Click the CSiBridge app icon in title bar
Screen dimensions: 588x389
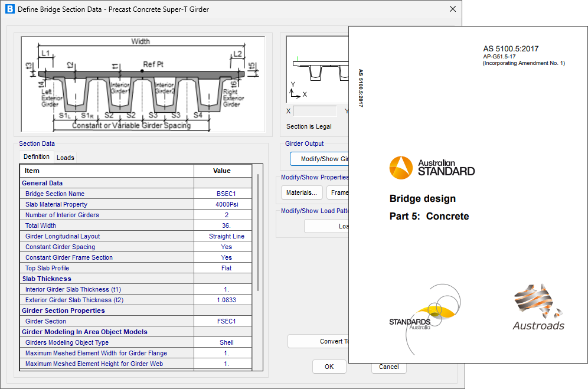(x=9, y=9)
